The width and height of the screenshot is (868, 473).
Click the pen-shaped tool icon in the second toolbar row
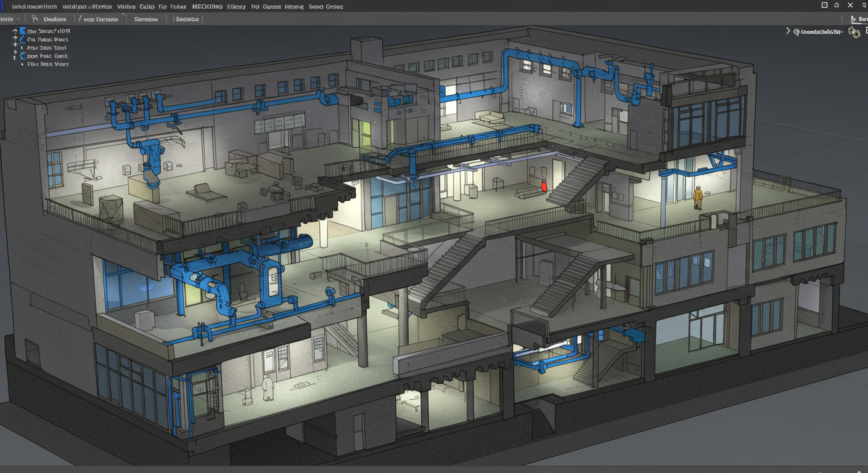[x=80, y=19]
